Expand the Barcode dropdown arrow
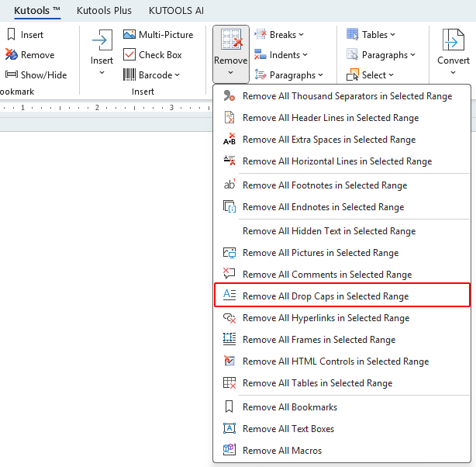 pos(178,75)
